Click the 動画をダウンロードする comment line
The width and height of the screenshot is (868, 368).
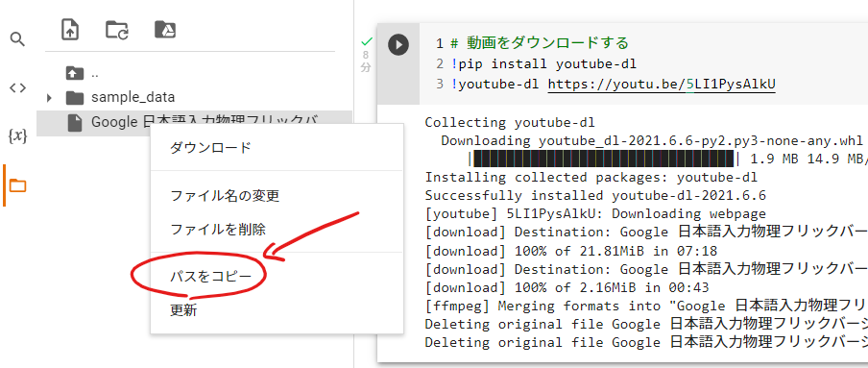(540, 42)
